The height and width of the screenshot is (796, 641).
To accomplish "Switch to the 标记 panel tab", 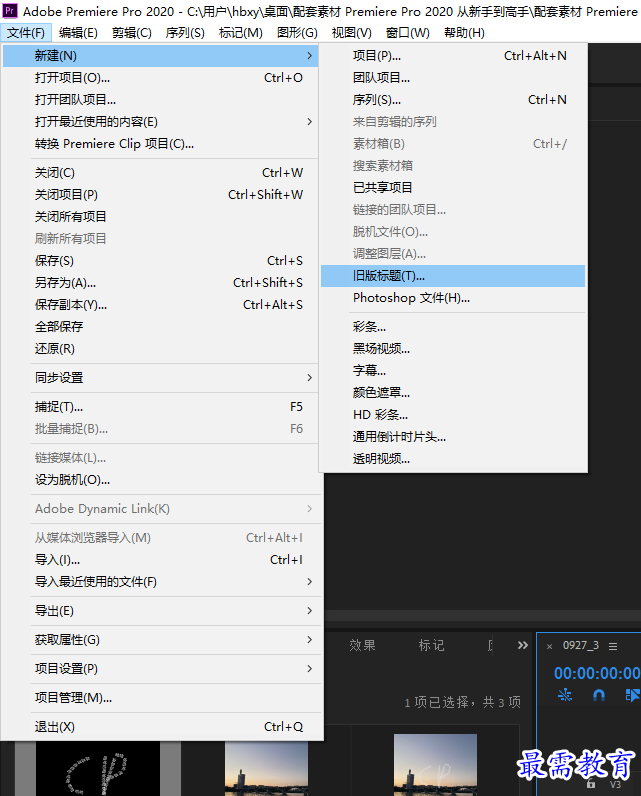I will [431, 645].
